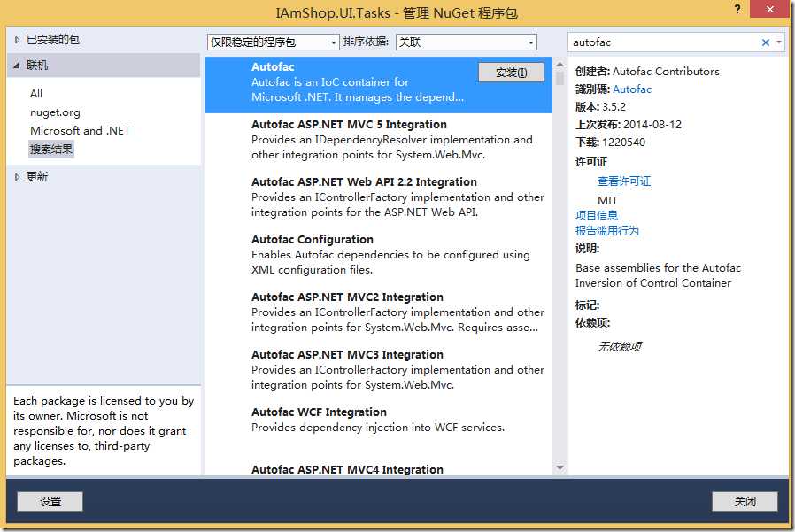Open the search box dropdown arrow
795x532 pixels.
coord(779,42)
